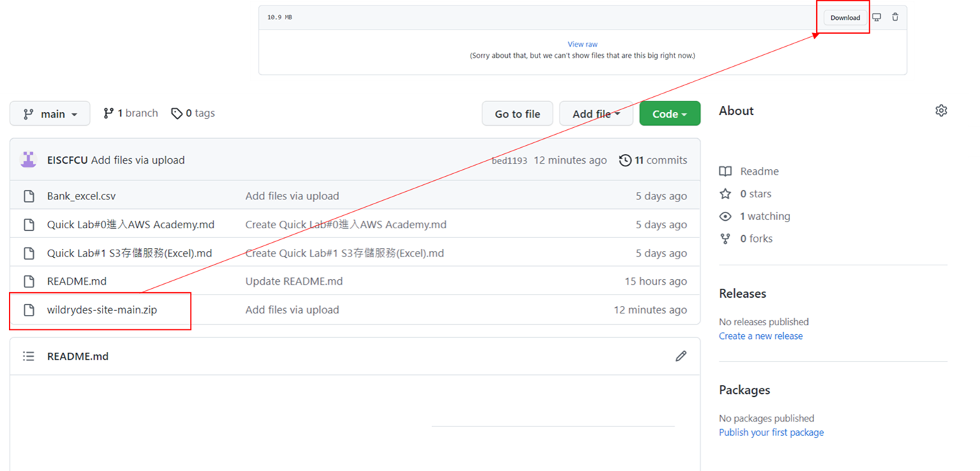
Task: Click 12 minutes ago in latest commit bar
Action: [571, 160]
